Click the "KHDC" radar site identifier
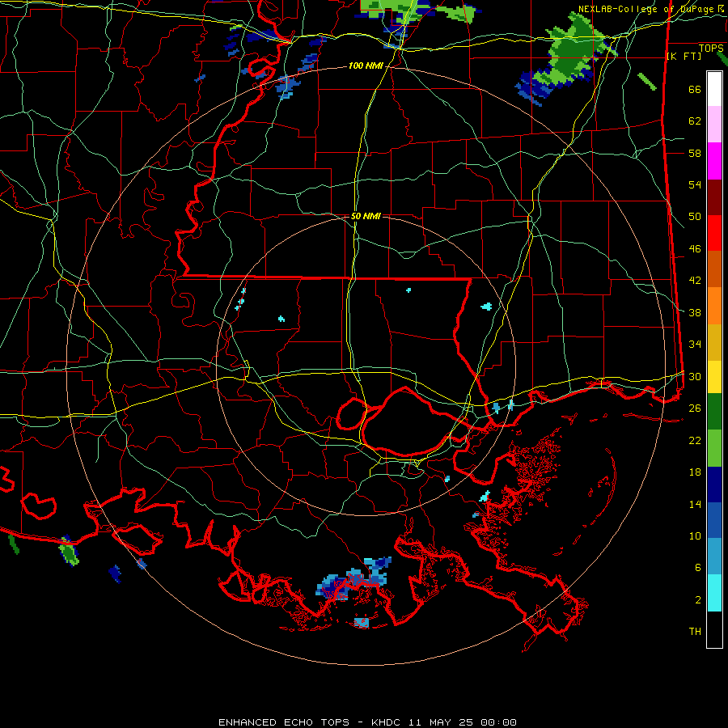 tap(387, 722)
